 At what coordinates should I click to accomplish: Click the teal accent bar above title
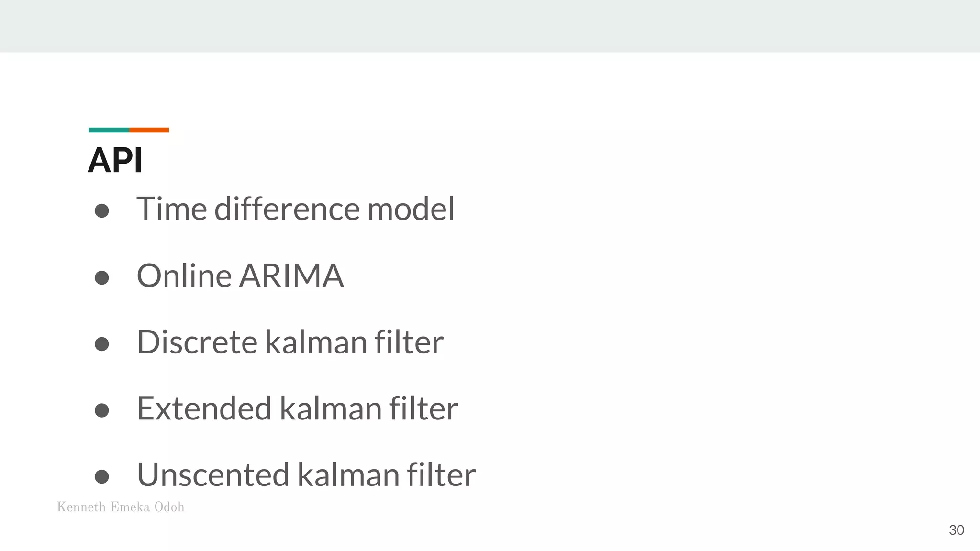point(109,130)
